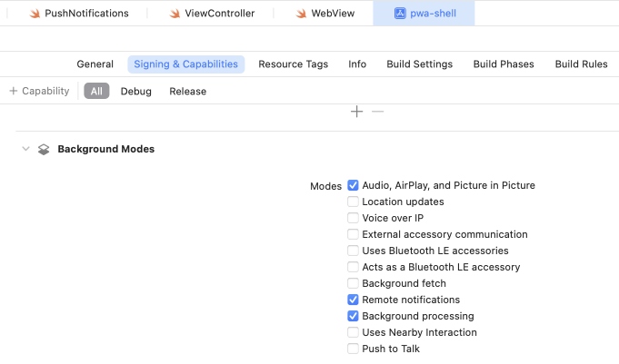Image resolution: width=619 pixels, height=364 pixels.
Task: Click the plus add item icon
Action: pos(356,112)
